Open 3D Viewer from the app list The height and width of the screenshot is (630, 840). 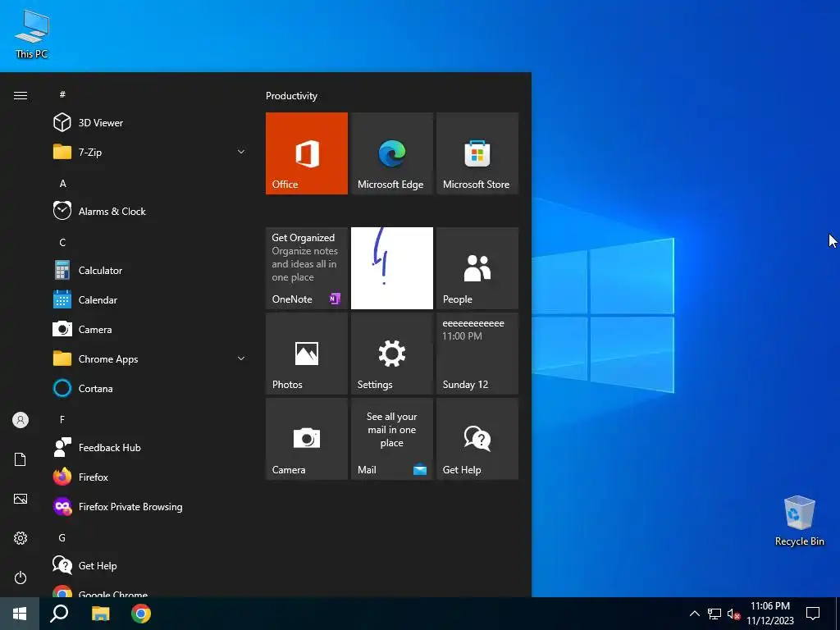tap(150, 123)
